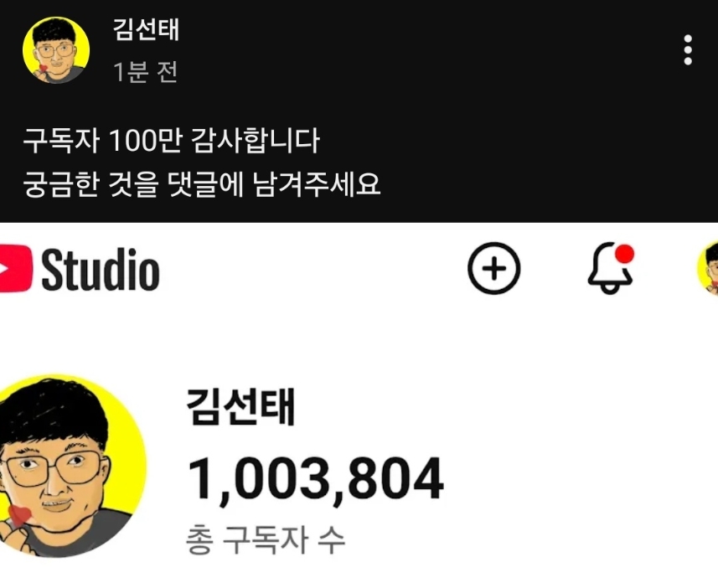Tap the 김선태 author name on the post
The height and width of the screenshot is (588, 718).
(x=146, y=30)
